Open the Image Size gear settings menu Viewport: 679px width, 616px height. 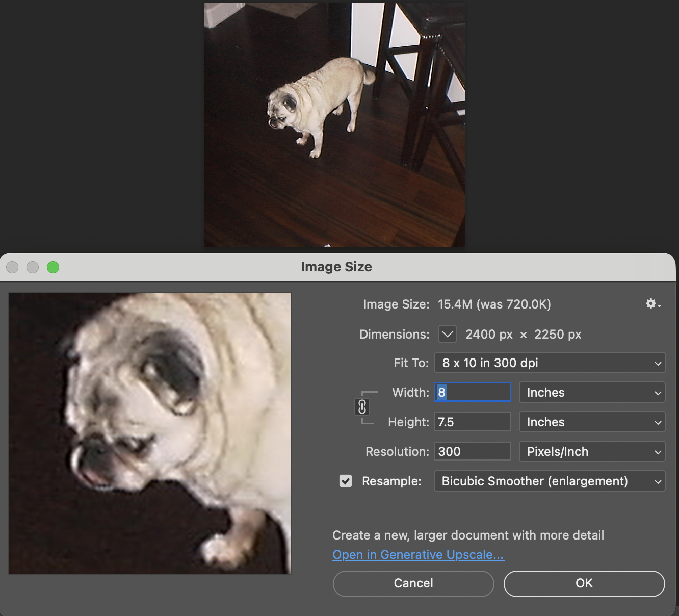[651, 304]
